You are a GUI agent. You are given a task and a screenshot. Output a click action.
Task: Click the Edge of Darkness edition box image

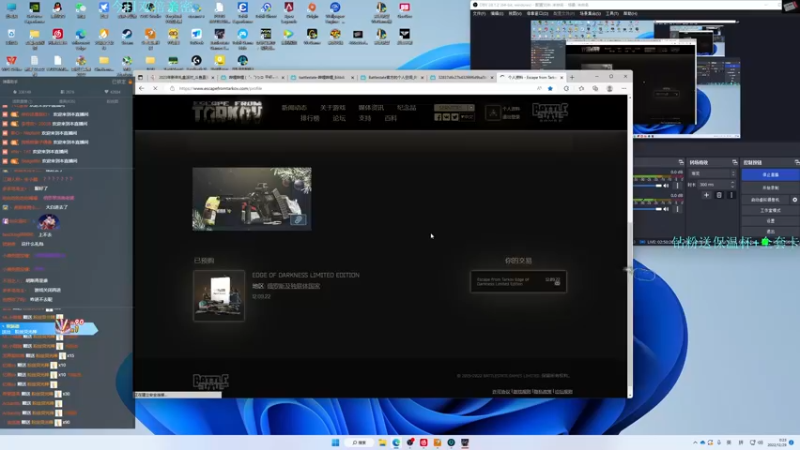pyautogui.click(x=219, y=296)
